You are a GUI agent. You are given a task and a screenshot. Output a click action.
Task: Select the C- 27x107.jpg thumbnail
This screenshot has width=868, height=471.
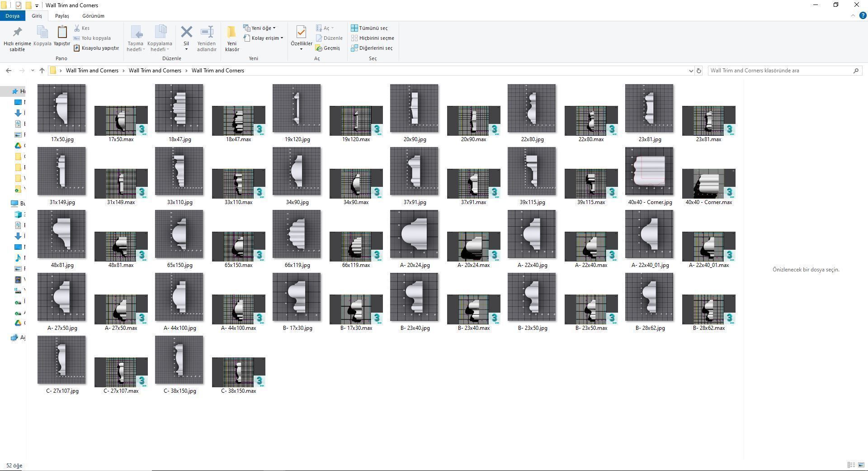61,360
